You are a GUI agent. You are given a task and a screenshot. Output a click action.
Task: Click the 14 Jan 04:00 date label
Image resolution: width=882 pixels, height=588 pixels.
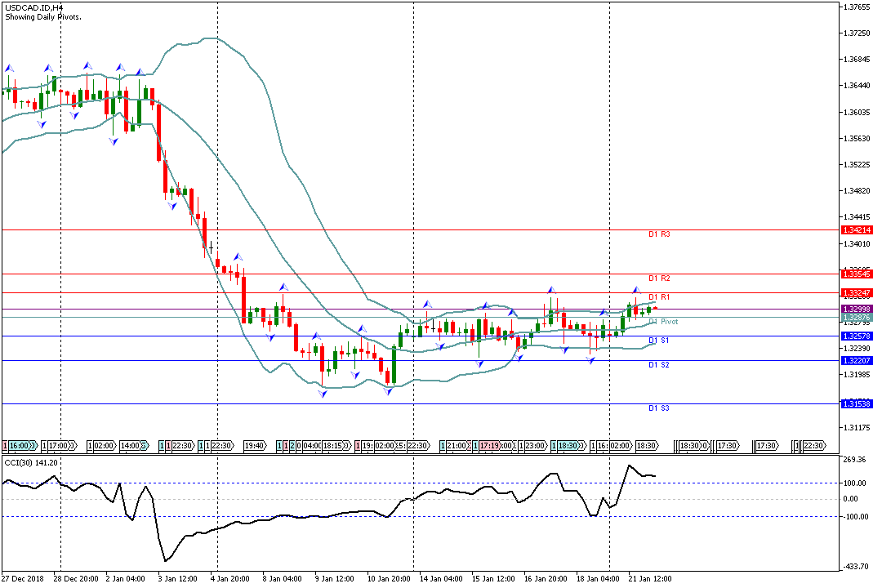(442, 578)
